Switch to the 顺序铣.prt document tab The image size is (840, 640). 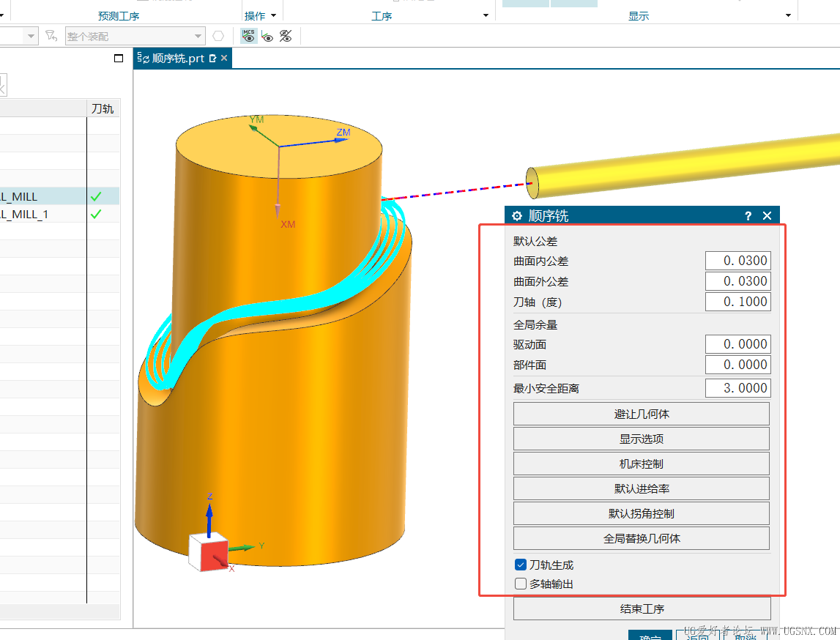tap(178, 59)
